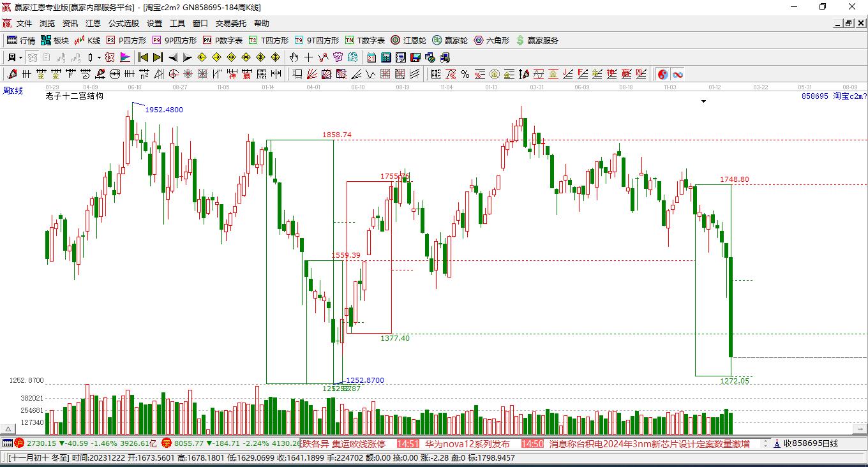Click the red grid square tool

click(385, 74)
